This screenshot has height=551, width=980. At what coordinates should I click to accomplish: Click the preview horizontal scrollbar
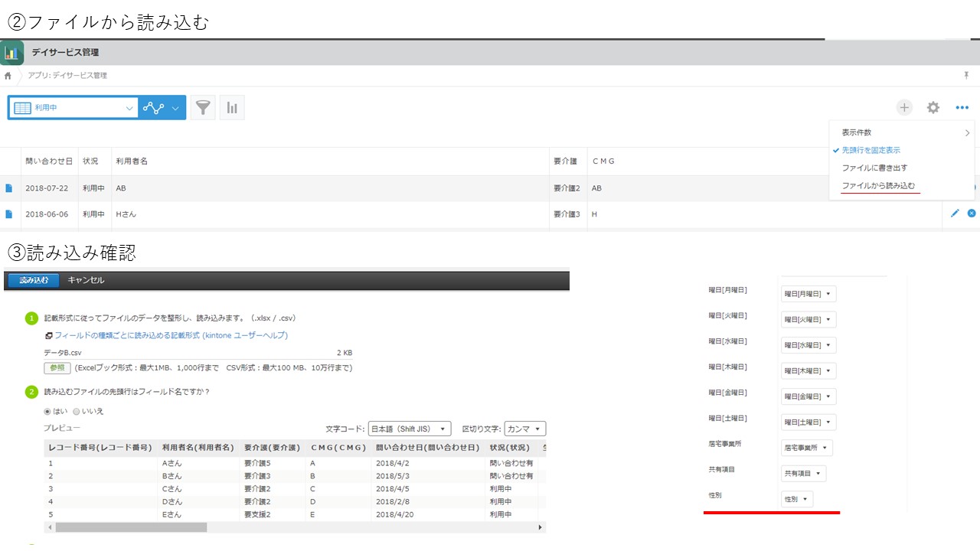(x=295, y=527)
